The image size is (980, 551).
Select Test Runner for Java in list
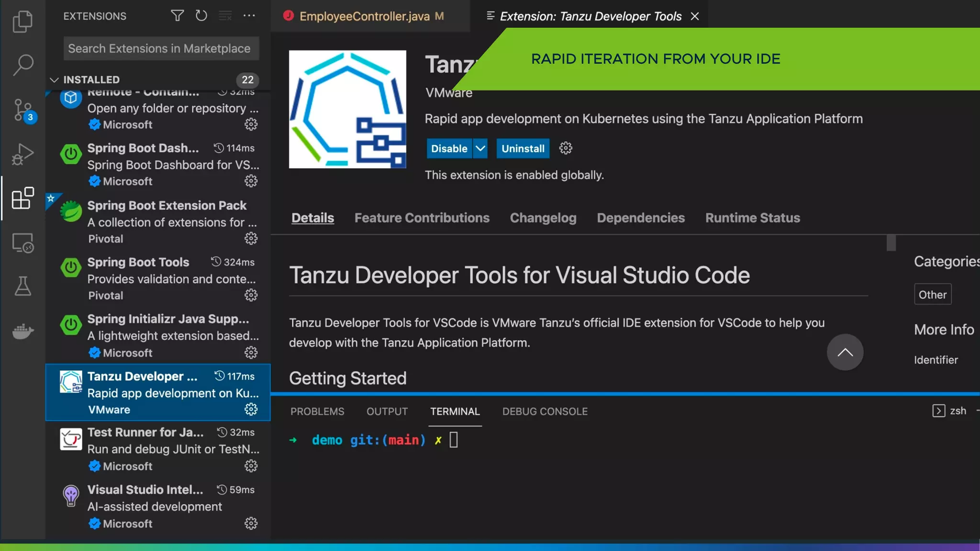pyautogui.click(x=158, y=449)
